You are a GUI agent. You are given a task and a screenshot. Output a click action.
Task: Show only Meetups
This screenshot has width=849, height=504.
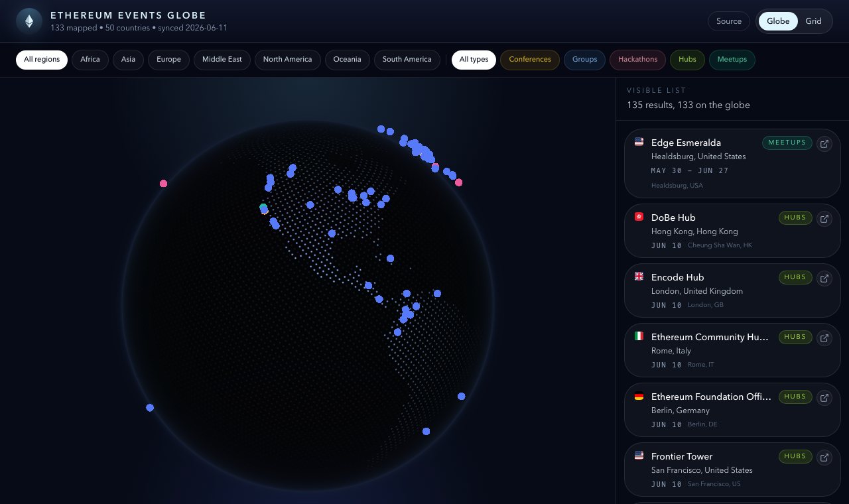tap(732, 60)
